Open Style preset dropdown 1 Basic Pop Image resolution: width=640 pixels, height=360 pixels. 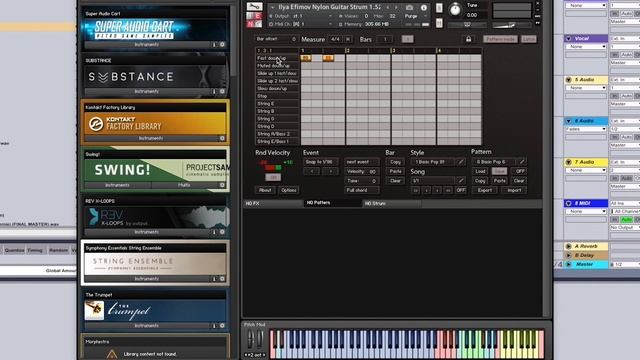(433, 162)
